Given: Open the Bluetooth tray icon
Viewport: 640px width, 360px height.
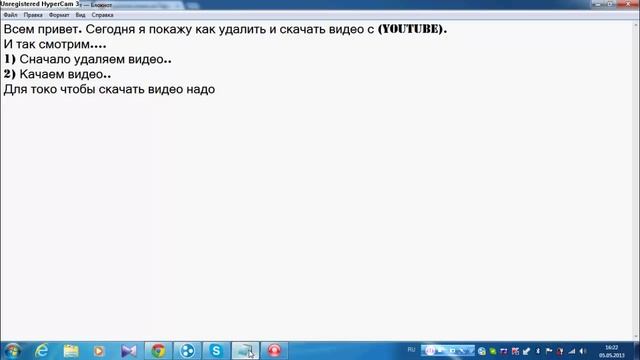Looking at the screenshot, I should coord(538,351).
